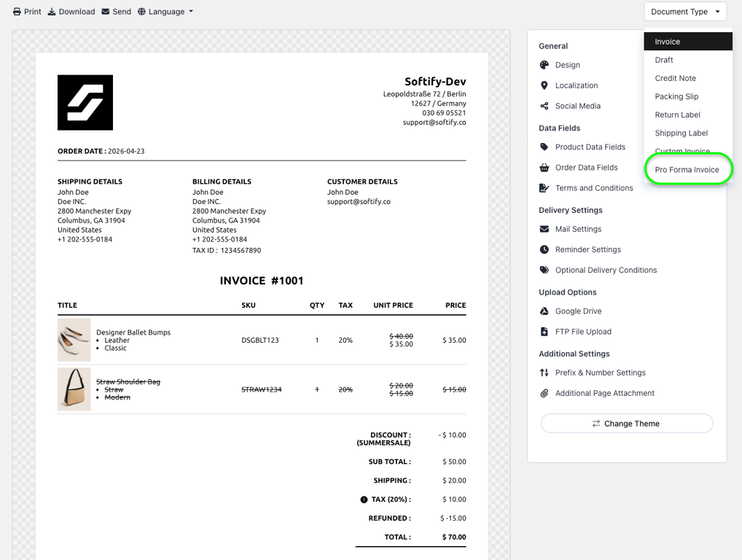
Task: Click the Additional Page Attachment paperclip icon
Action: click(544, 393)
